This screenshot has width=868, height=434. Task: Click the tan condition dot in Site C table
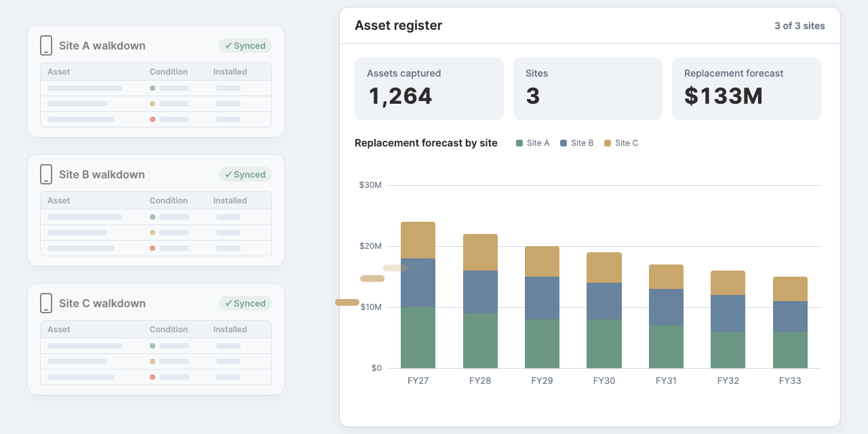pyautogui.click(x=153, y=361)
